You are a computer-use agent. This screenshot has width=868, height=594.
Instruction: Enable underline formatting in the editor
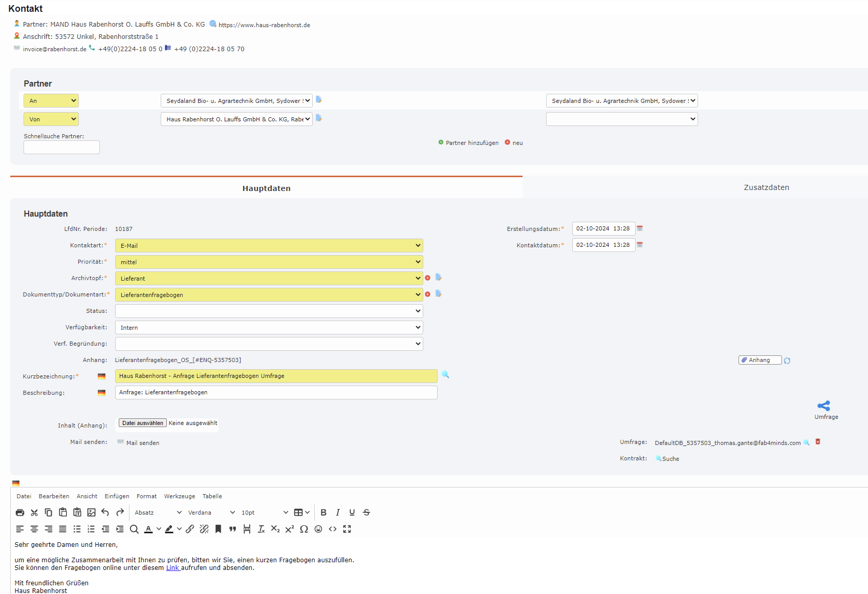(352, 512)
